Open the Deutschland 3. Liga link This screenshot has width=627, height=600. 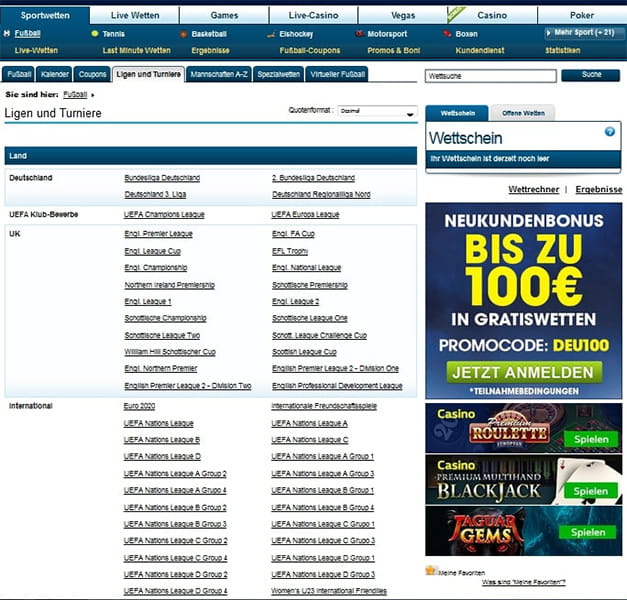155,194
